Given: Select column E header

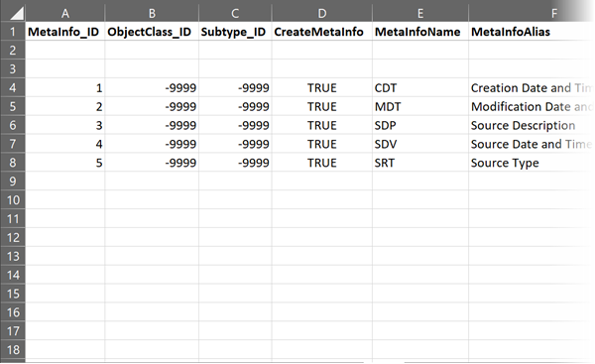Looking at the screenshot, I should tap(420, 13).
